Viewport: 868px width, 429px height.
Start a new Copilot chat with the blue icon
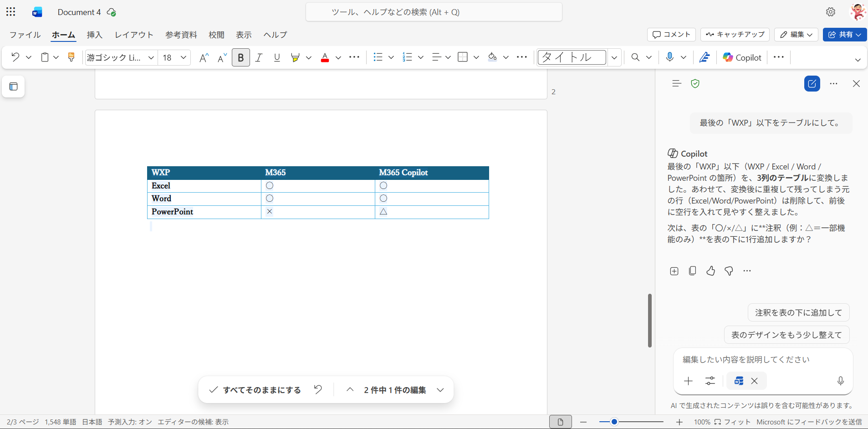coord(812,84)
